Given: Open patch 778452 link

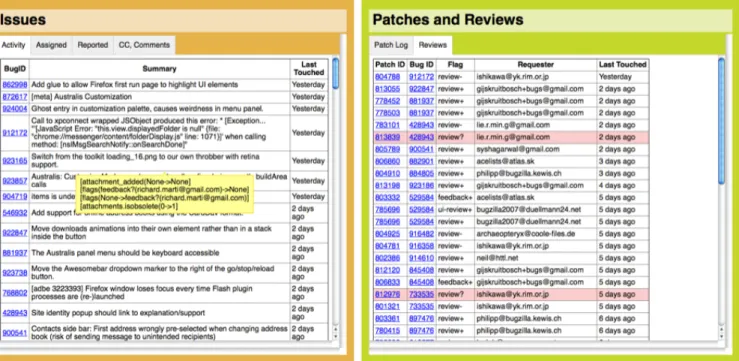Looking at the screenshot, I should pos(387,101).
